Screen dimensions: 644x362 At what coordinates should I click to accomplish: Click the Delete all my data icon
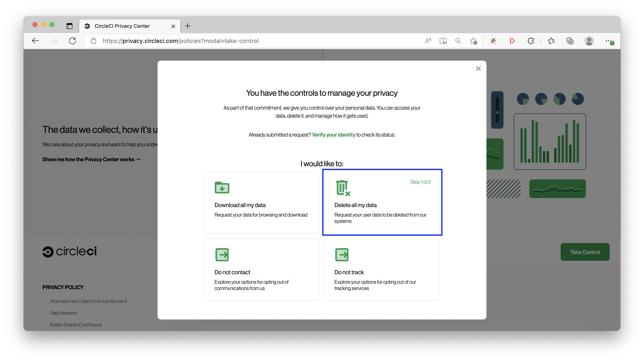point(342,188)
